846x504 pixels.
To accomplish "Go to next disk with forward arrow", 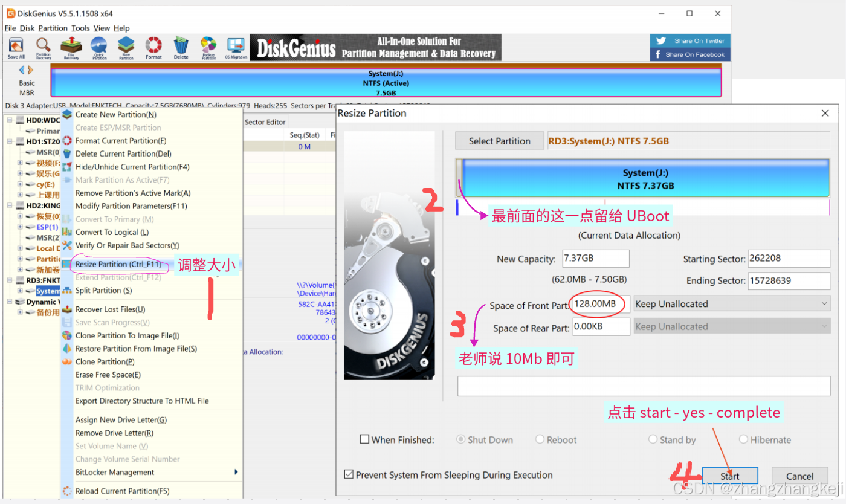I will tap(30, 70).
